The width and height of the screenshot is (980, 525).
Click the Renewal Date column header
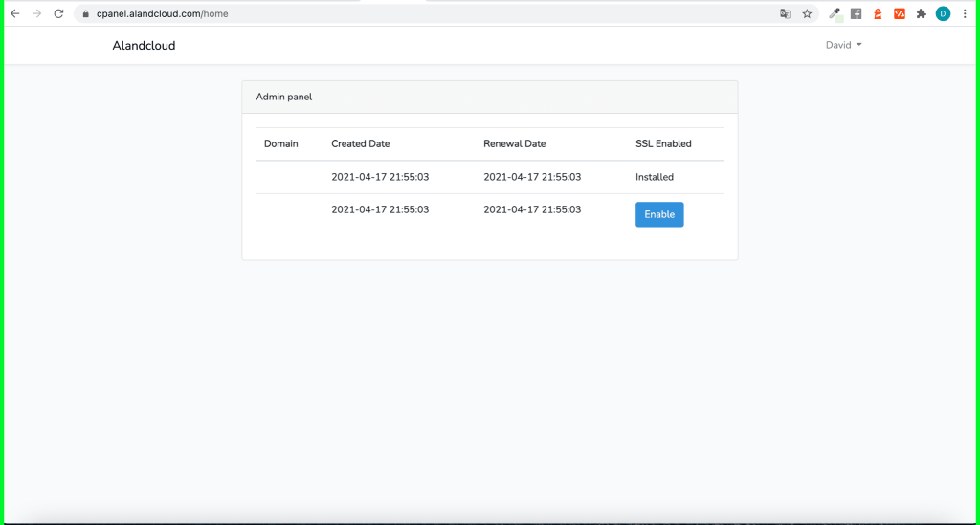[514, 143]
